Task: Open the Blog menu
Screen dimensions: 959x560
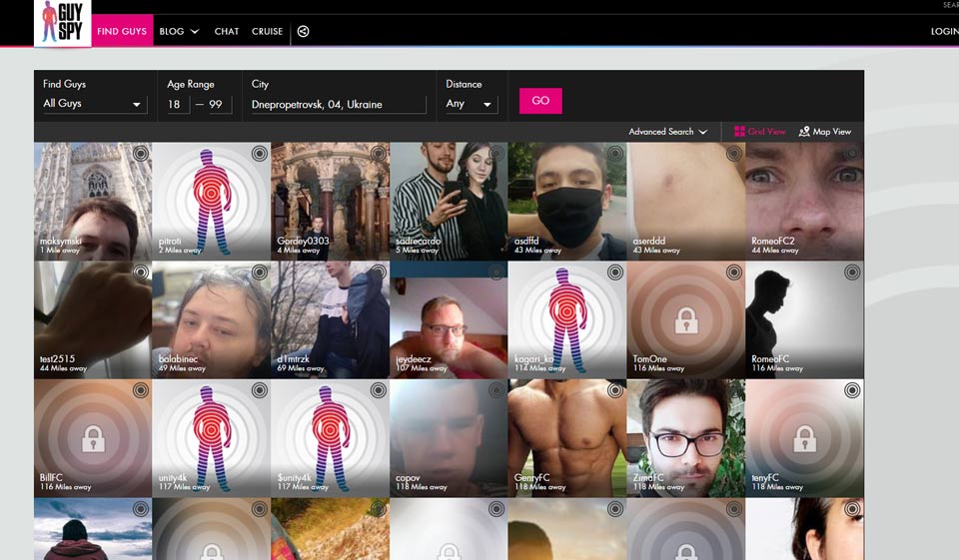Action: [x=179, y=31]
